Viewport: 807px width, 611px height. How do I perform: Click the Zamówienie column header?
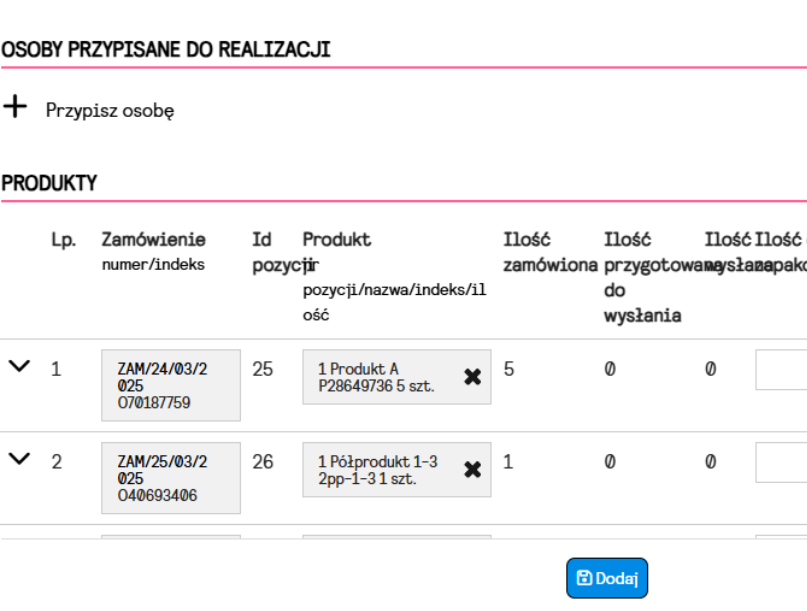pos(154,240)
